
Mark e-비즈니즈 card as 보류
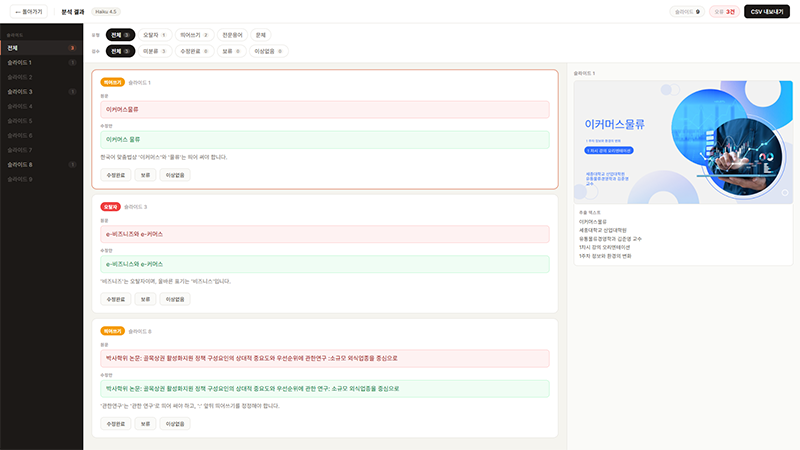pyautogui.click(x=145, y=299)
